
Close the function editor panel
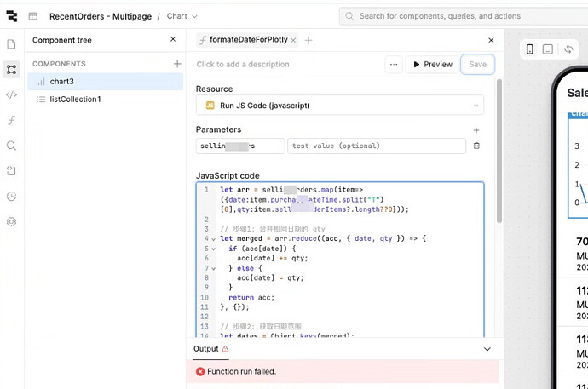[491, 40]
